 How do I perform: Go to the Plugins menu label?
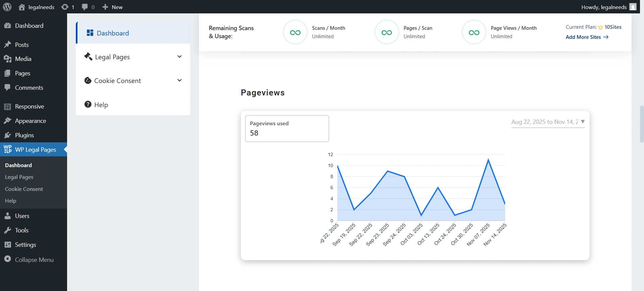tap(24, 135)
